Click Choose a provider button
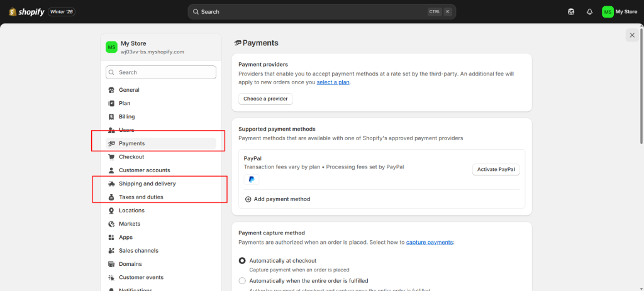The width and height of the screenshot is (644, 291). [266, 99]
